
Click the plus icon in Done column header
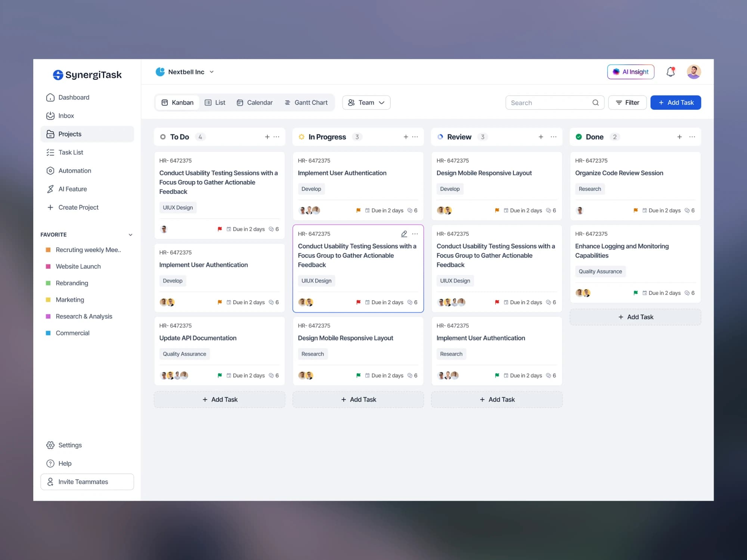tap(679, 137)
